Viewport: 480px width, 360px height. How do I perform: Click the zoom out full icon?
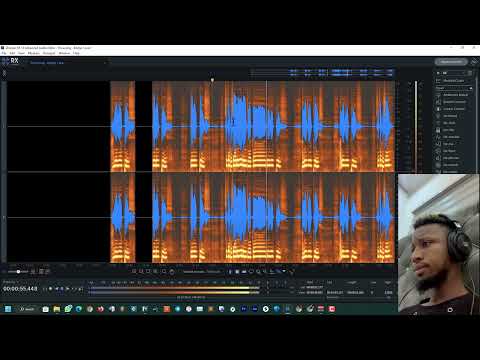click(x=156, y=272)
